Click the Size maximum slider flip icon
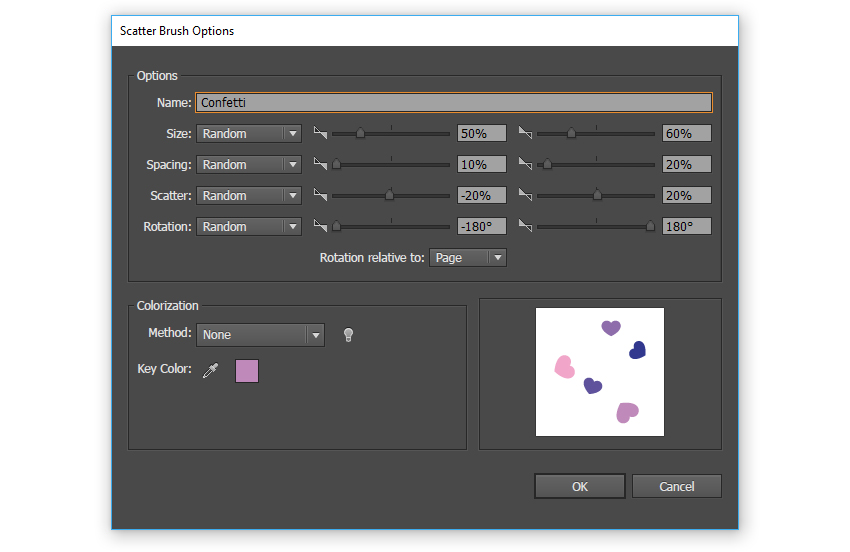The image size is (850, 552). 525,133
